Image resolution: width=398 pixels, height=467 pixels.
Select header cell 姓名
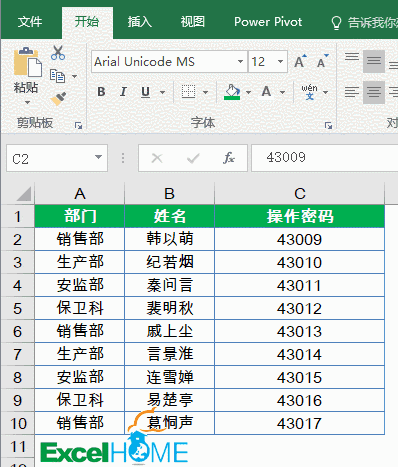coord(169,216)
